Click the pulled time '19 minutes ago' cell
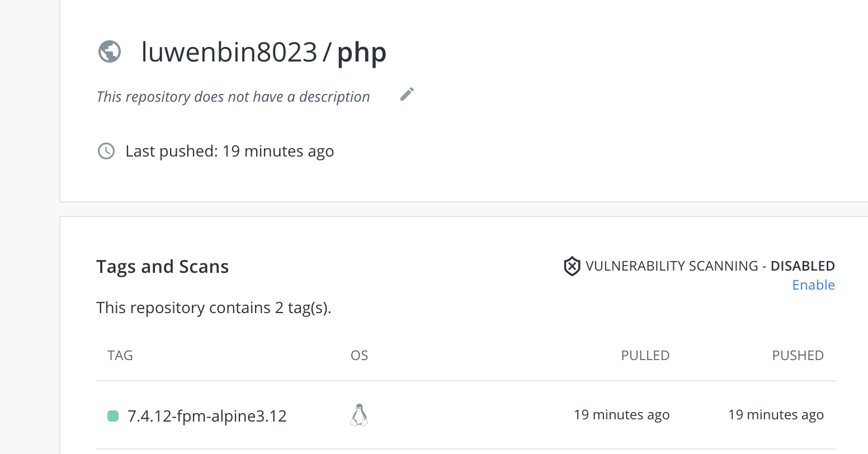Viewport: 868px width, 454px height. 621,415
